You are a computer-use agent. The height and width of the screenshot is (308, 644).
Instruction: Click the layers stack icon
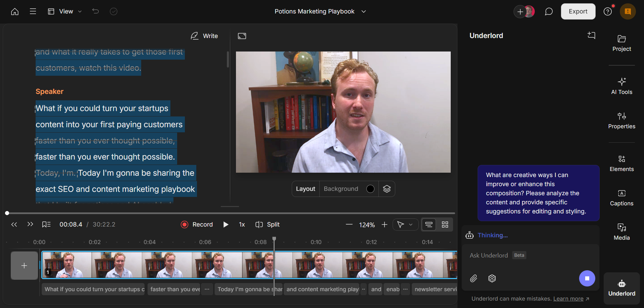point(387,189)
